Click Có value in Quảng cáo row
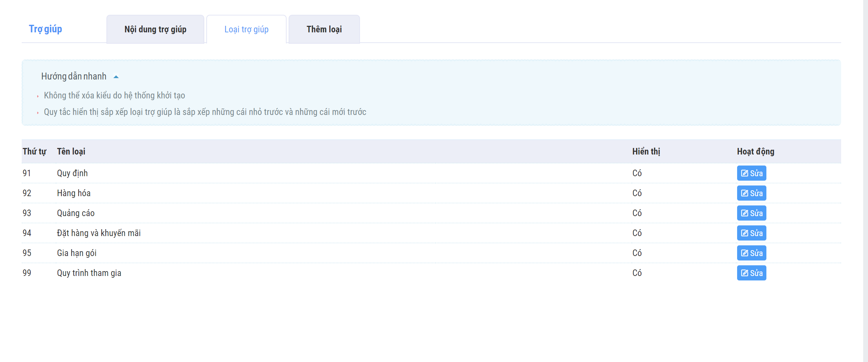Image resolution: width=868 pixels, height=362 pixels. [637, 213]
